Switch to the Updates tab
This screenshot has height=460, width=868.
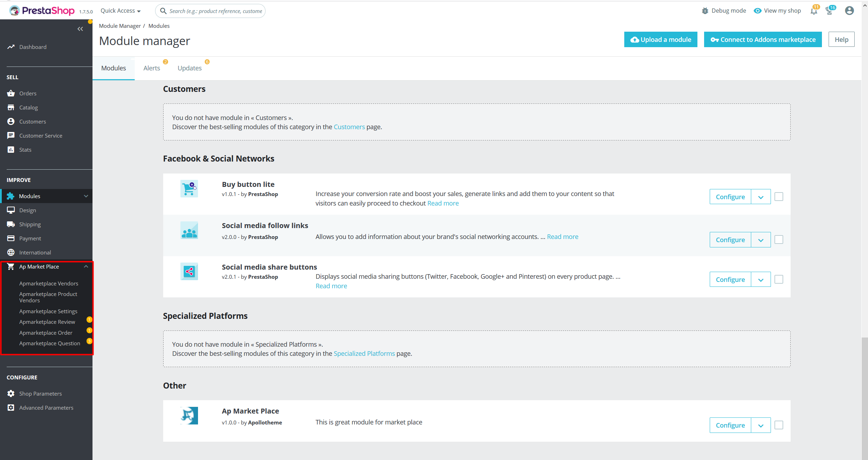[190, 68]
